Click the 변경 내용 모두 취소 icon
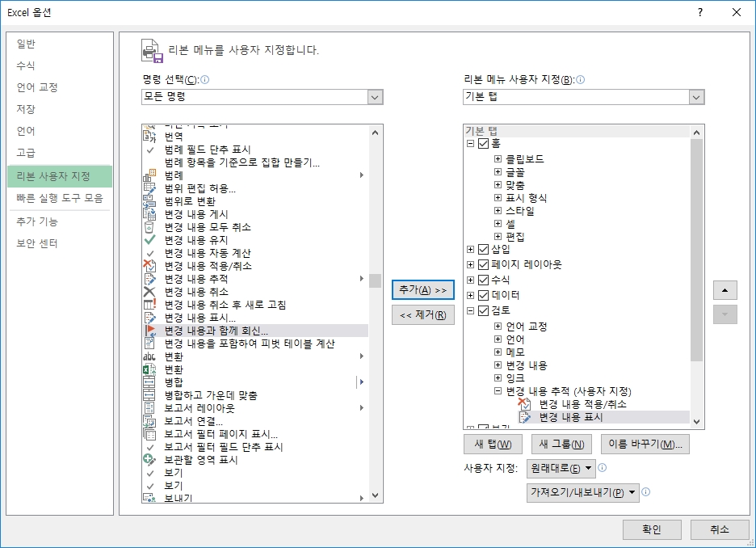Screen dimensions: 756x548 click(149, 227)
